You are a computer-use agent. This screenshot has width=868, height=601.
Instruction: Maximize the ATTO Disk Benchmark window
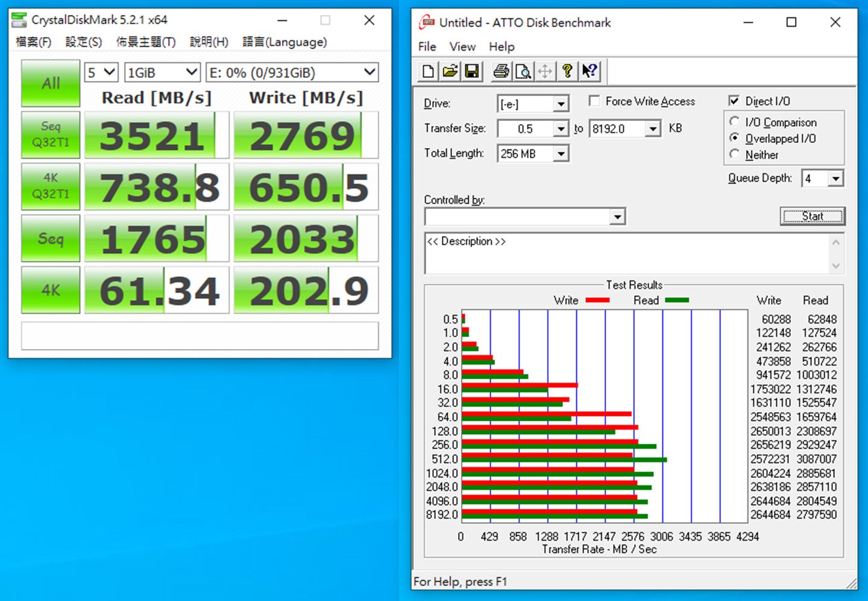[x=791, y=22]
